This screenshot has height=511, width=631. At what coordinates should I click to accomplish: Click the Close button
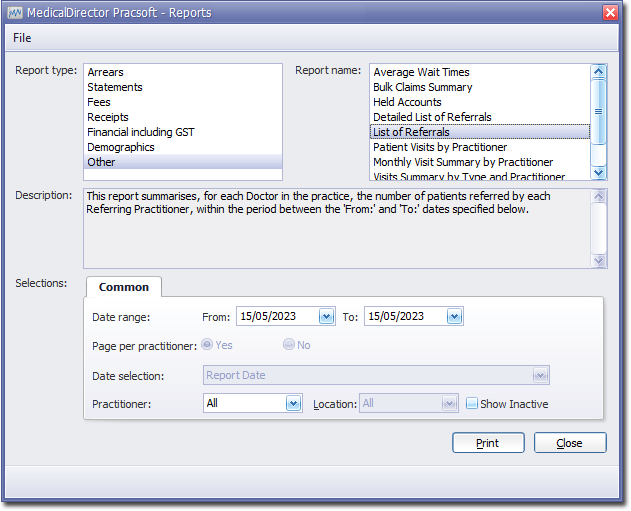point(570,443)
